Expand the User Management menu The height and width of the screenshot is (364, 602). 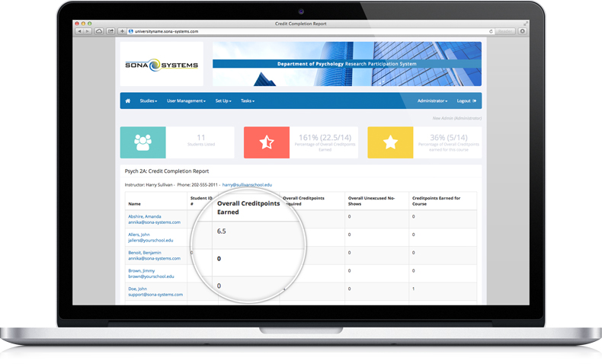click(186, 101)
